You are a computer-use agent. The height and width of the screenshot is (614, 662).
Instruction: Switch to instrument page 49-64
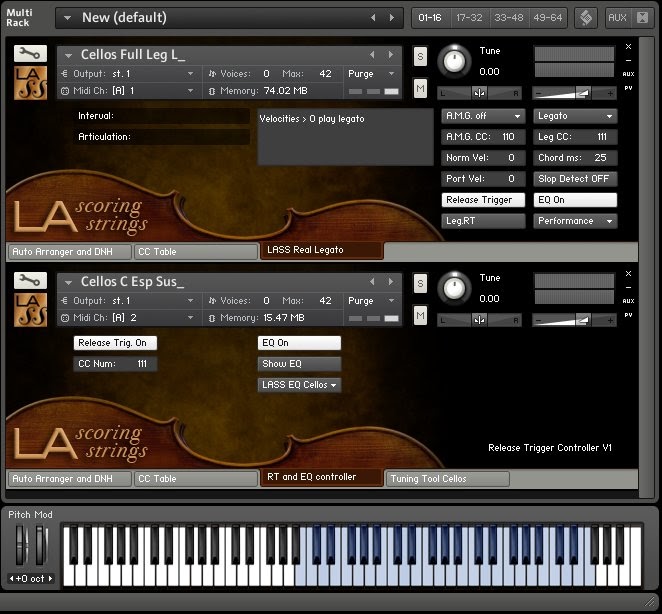pos(548,18)
